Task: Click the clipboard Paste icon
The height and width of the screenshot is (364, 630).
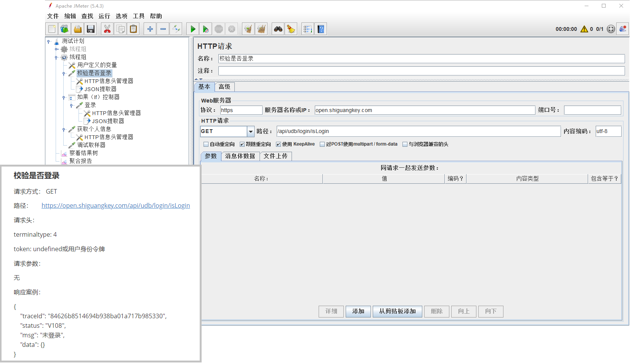Action: [x=133, y=29]
